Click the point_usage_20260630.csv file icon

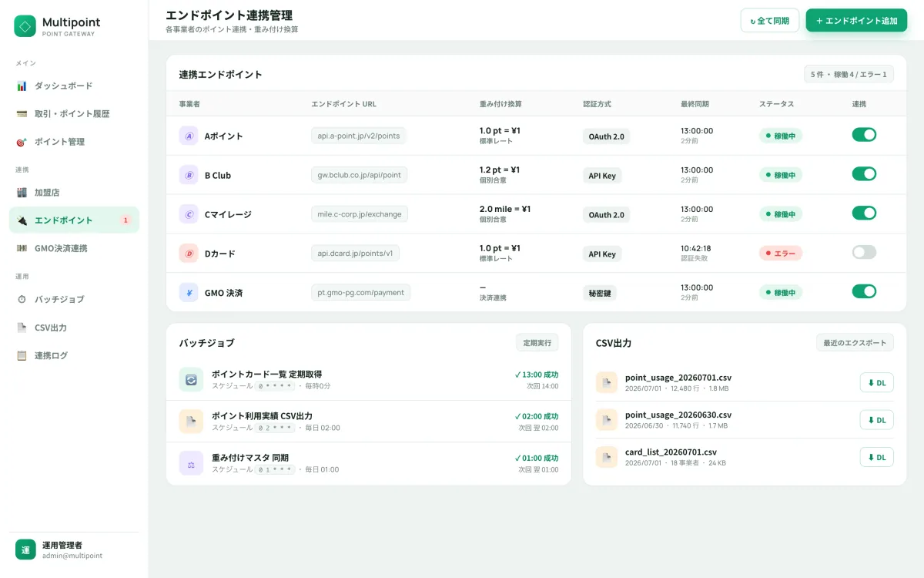[x=607, y=419]
